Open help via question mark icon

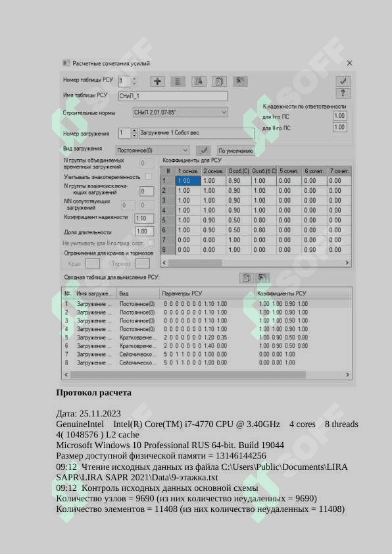click(x=343, y=93)
